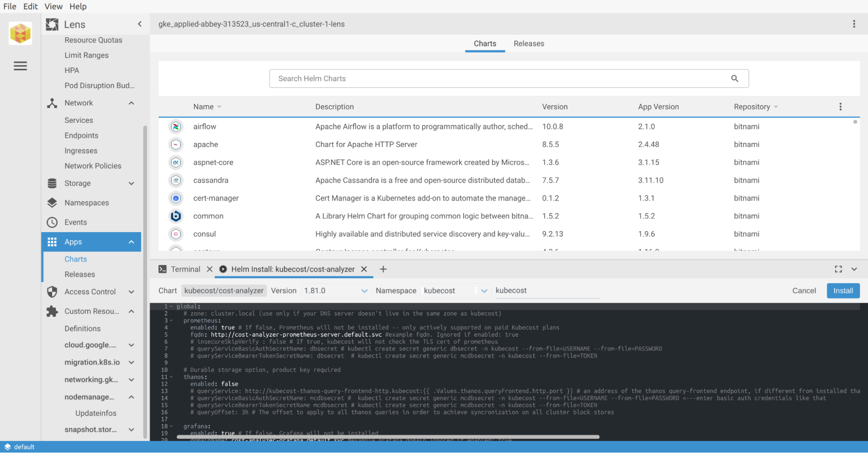Click the Namespaces layers icon
Image resolution: width=868 pixels, height=453 pixels.
pos(52,203)
